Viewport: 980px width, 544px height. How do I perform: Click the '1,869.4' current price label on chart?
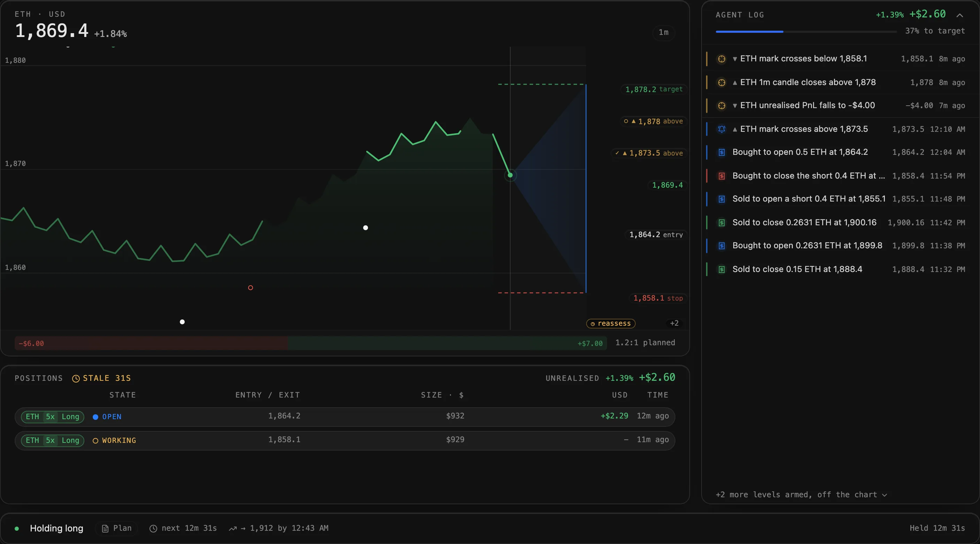667,185
